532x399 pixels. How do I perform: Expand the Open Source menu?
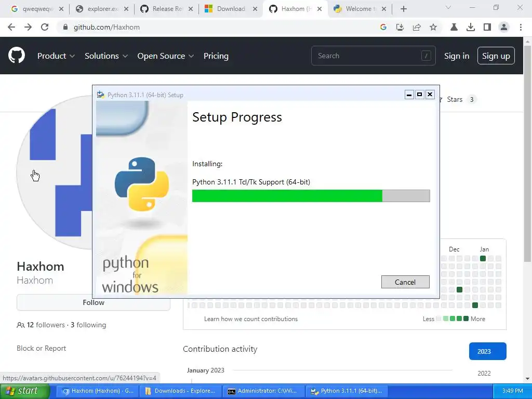click(166, 56)
